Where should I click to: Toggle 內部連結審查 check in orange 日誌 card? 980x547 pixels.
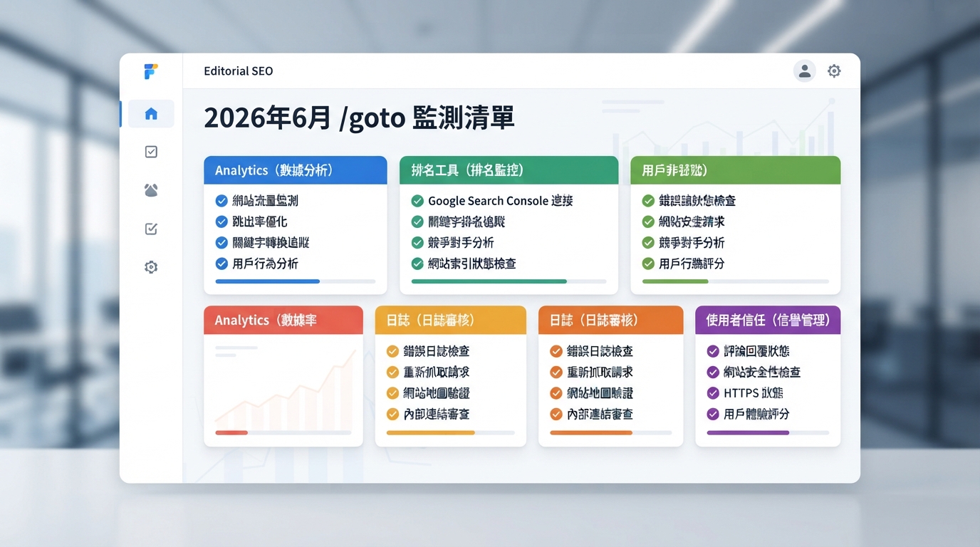(x=556, y=414)
